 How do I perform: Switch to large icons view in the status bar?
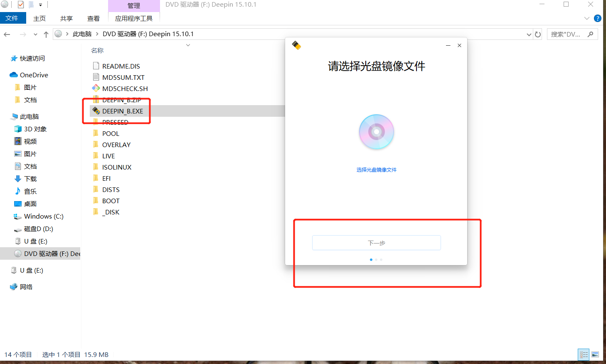[x=595, y=354]
